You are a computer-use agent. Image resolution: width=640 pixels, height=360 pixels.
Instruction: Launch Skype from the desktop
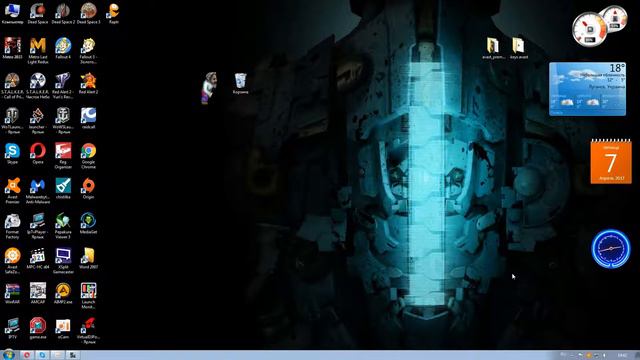click(x=12, y=153)
